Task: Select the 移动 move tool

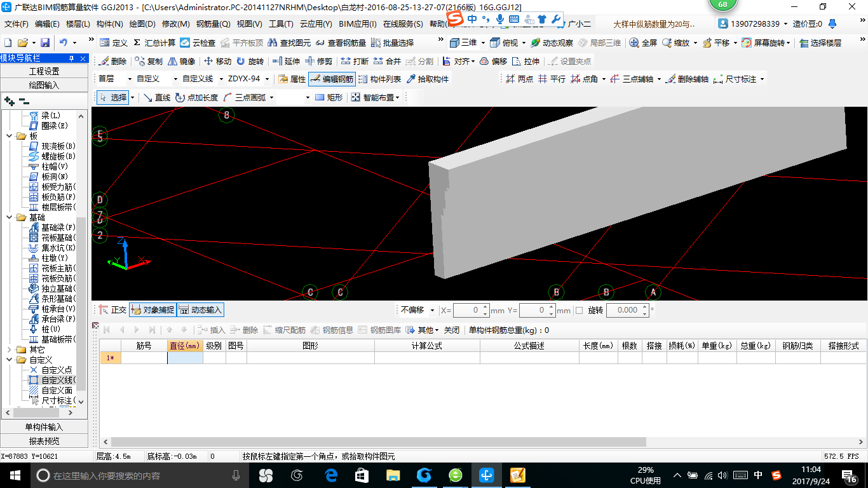Action: click(218, 62)
